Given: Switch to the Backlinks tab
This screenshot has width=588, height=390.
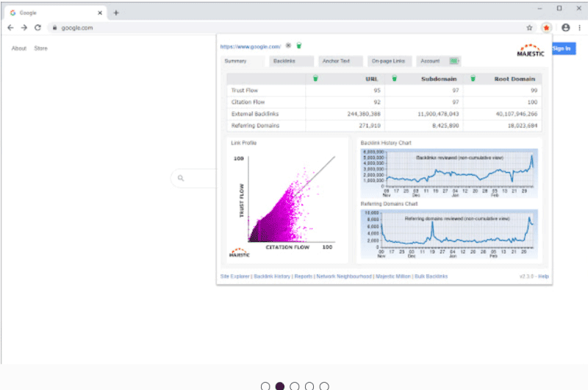Looking at the screenshot, I should pyautogui.click(x=291, y=61).
